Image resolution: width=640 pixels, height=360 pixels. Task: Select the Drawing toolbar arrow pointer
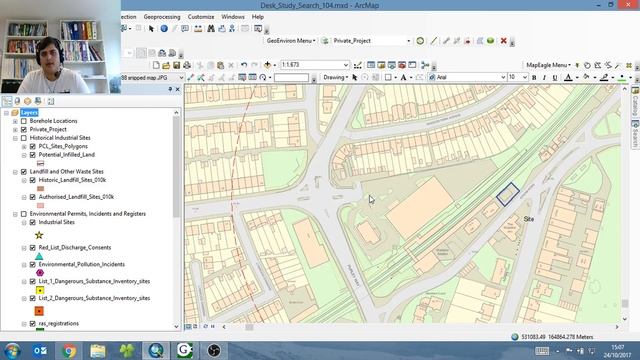point(355,77)
